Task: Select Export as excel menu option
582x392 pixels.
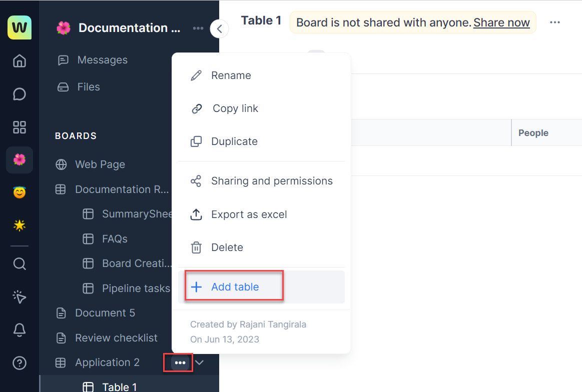Action: coord(249,214)
